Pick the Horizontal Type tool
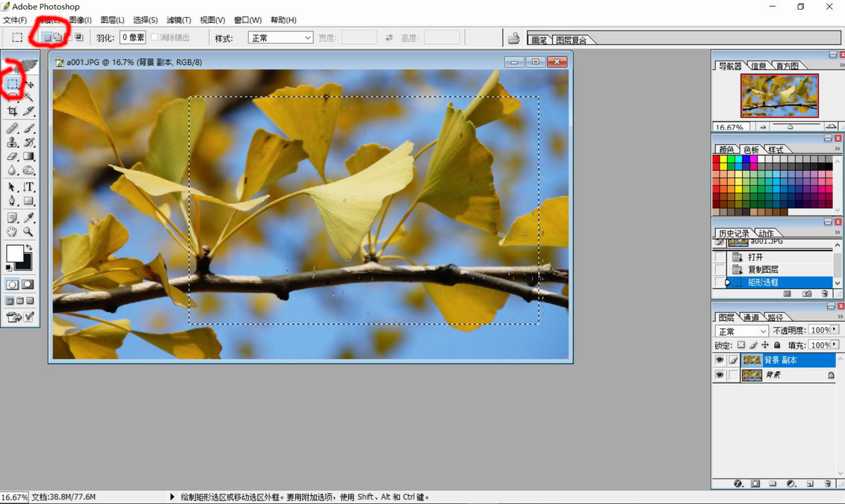The image size is (845, 504). (28, 187)
